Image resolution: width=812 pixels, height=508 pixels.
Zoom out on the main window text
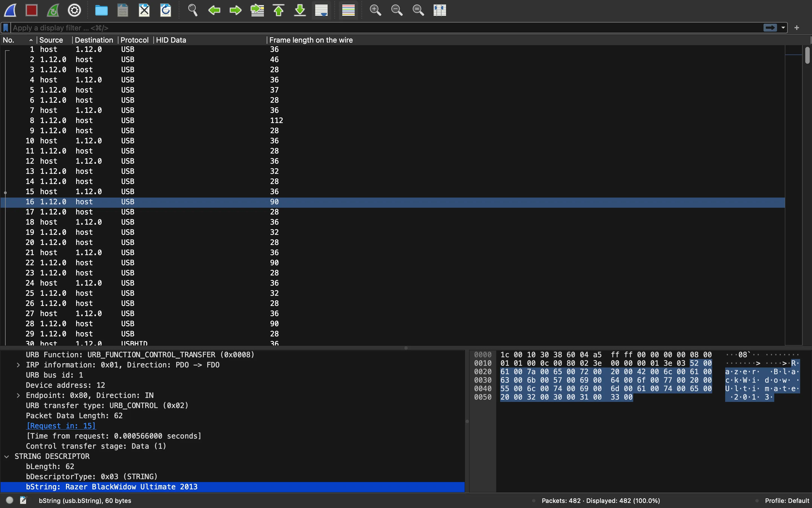397,10
